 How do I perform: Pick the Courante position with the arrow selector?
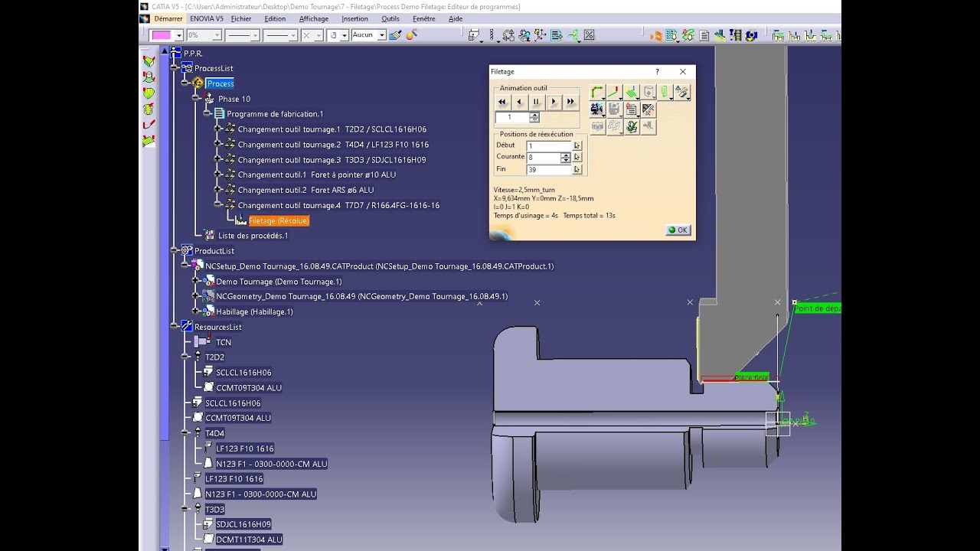[577, 158]
